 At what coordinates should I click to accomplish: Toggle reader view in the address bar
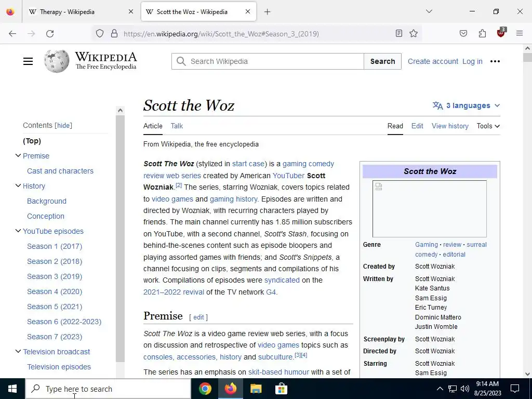399,33
